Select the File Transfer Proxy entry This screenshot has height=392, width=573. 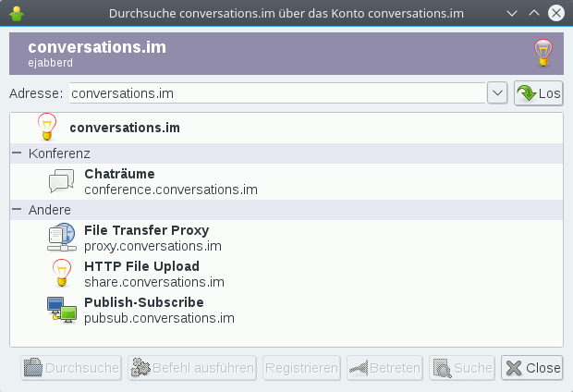click(x=286, y=238)
